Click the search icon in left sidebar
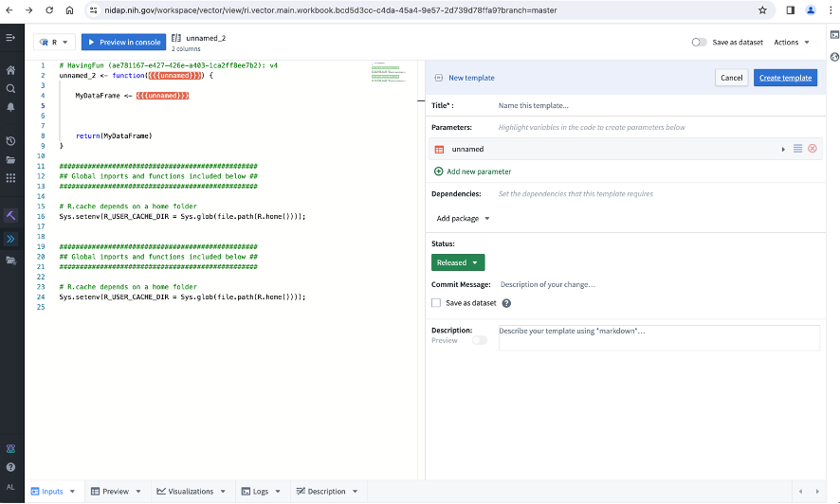 (x=11, y=88)
